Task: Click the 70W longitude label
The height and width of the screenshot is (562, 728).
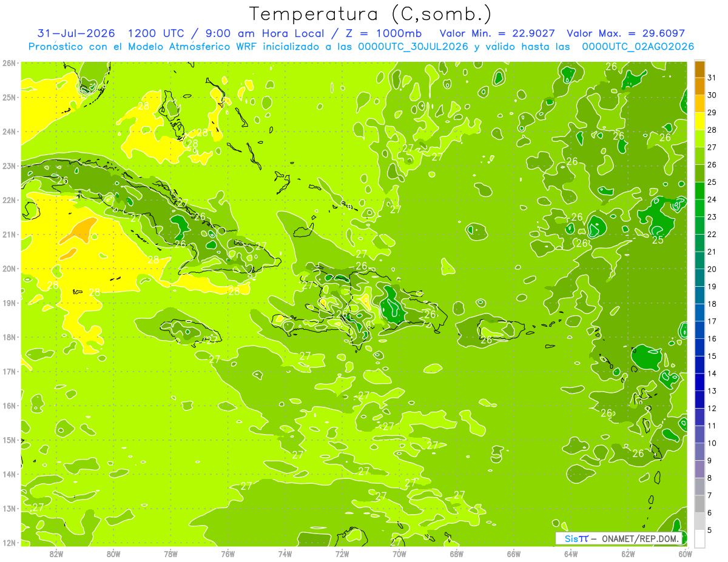Action: [x=399, y=554]
